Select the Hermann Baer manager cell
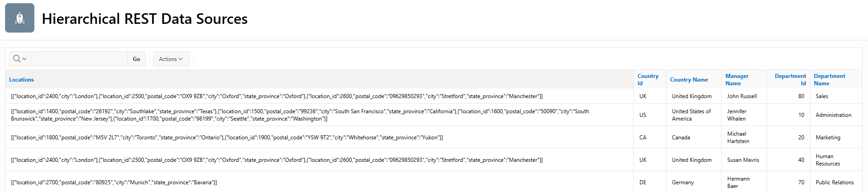This screenshot has height=193, width=868. pos(744,182)
